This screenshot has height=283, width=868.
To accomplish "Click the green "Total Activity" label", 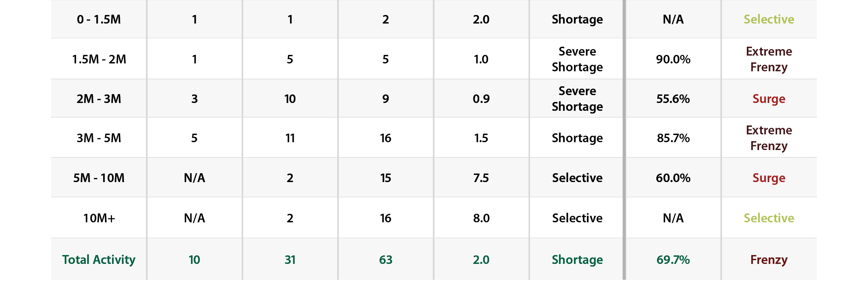I will (99, 260).
